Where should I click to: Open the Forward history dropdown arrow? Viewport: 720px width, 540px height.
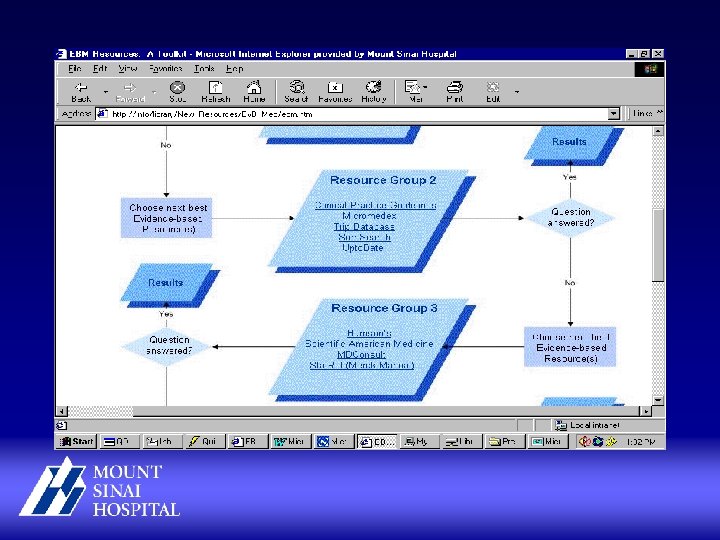154,92
